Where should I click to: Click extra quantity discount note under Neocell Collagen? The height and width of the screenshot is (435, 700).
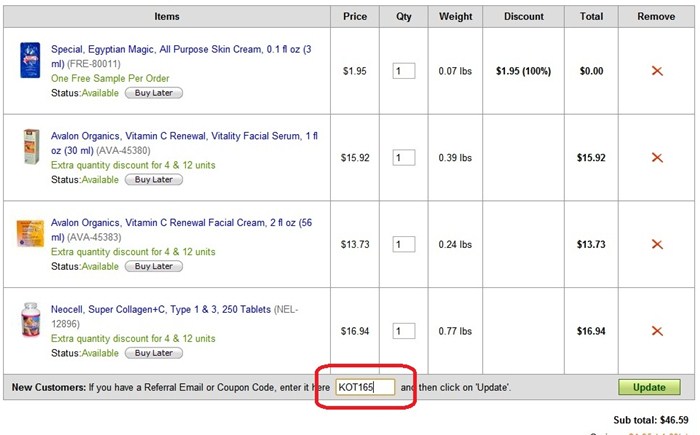133,339
